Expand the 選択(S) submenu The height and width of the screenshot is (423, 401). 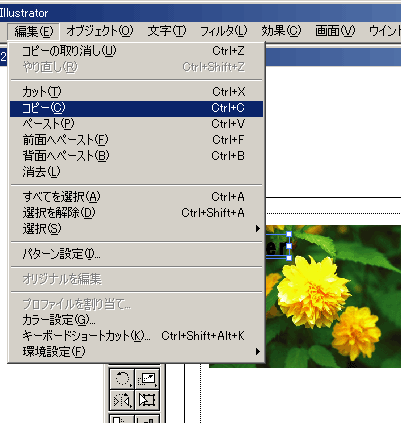(x=136, y=229)
